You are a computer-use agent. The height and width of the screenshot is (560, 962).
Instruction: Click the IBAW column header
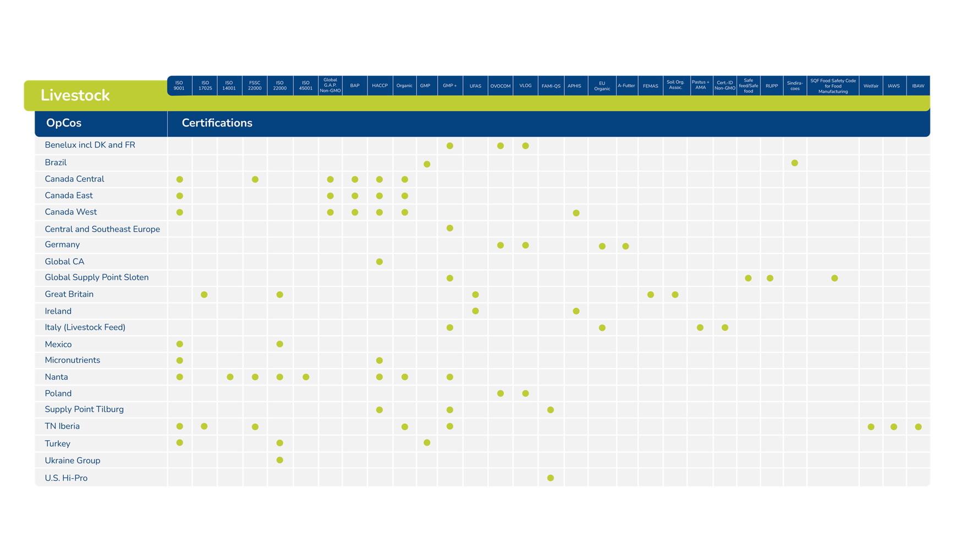click(x=918, y=86)
